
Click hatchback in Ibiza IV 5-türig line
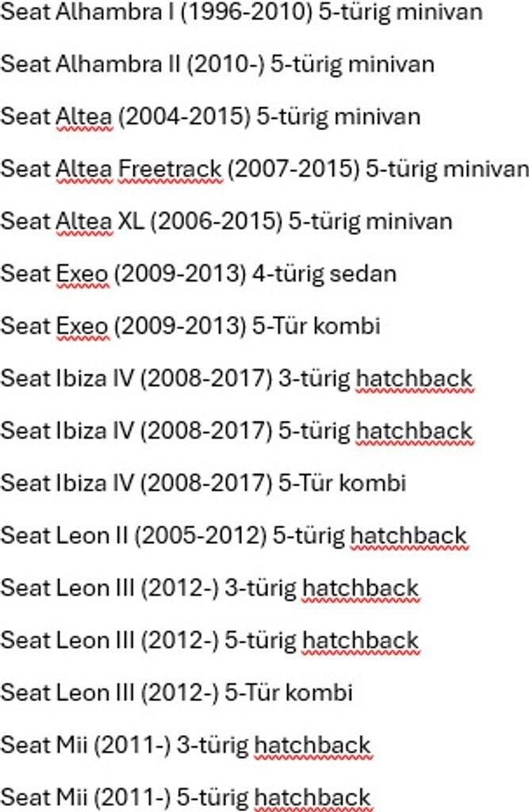pos(414,431)
